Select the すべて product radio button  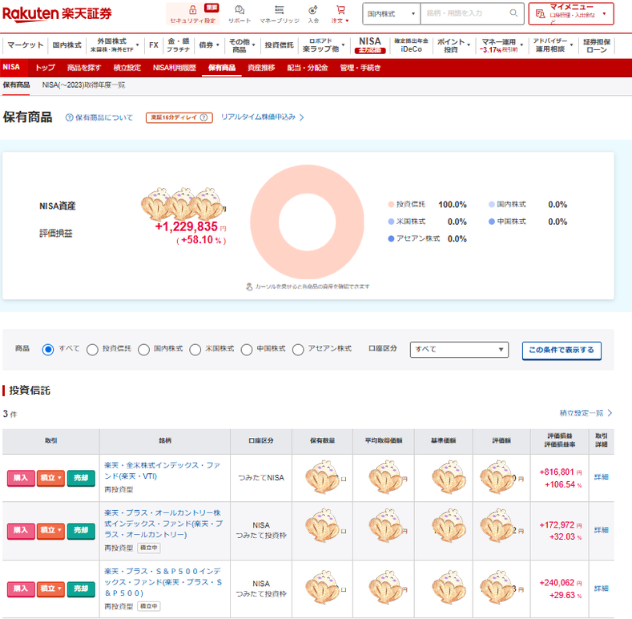48,349
